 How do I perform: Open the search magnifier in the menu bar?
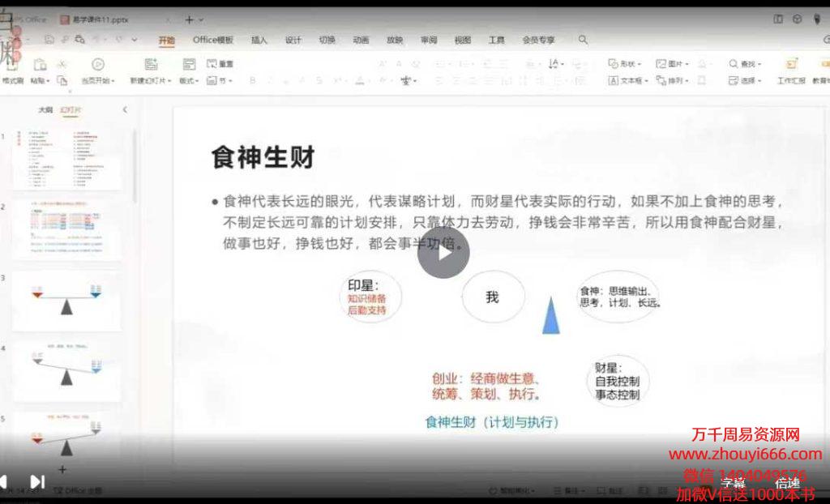tap(583, 40)
